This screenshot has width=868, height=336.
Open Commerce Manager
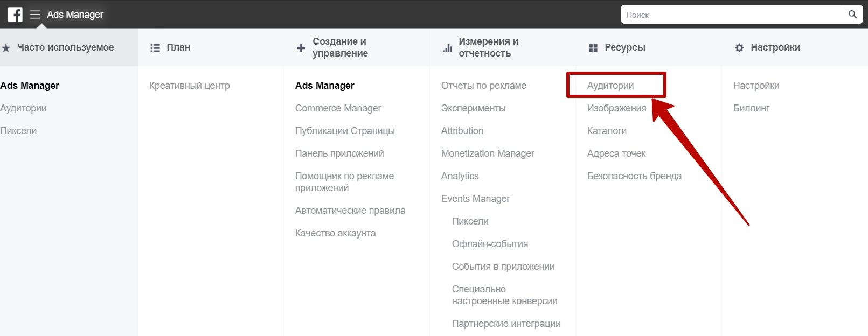[x=338, y=108]
